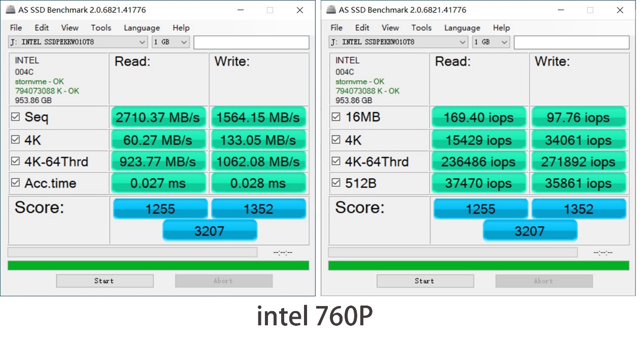Screen dimensions: 644x338
Task: Click the 37470 iops read value
Action: (479, 183)
